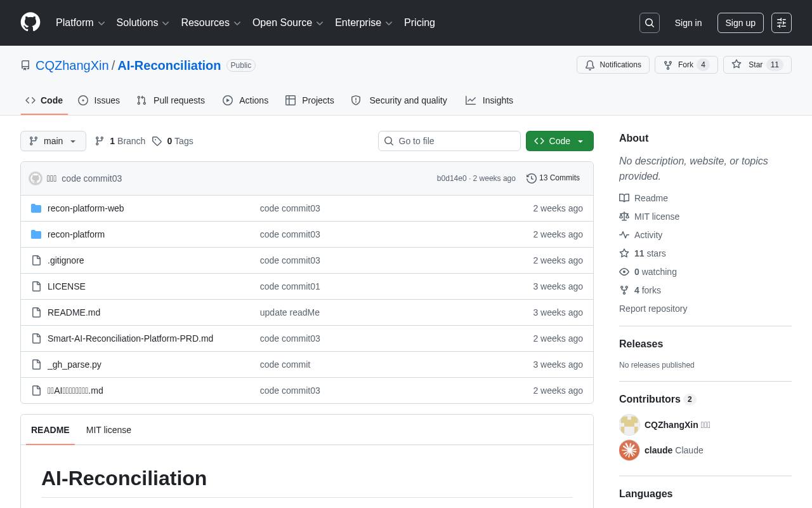The image size is (812, 508).
Task: Select the README tab in file viewer
Action: (50, 430)
